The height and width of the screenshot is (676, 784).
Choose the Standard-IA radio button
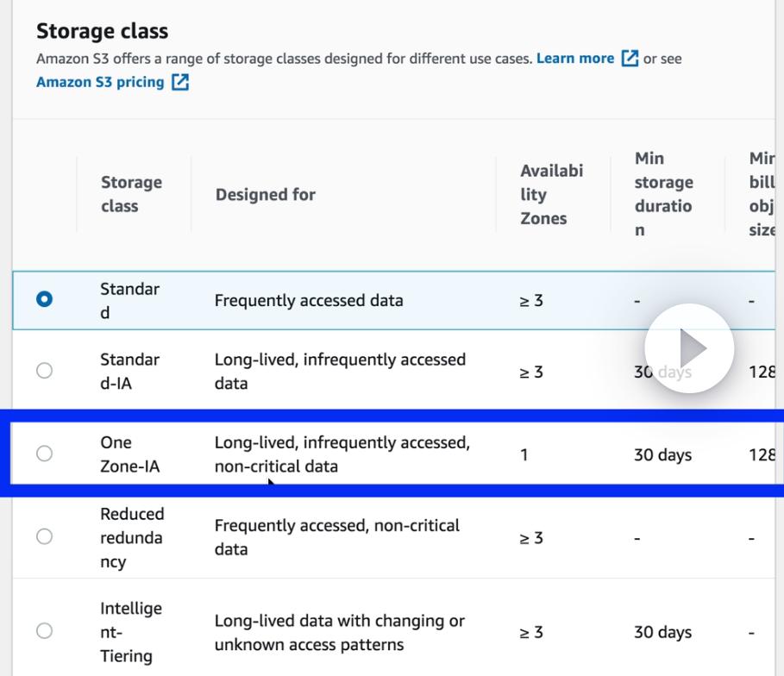45,371
